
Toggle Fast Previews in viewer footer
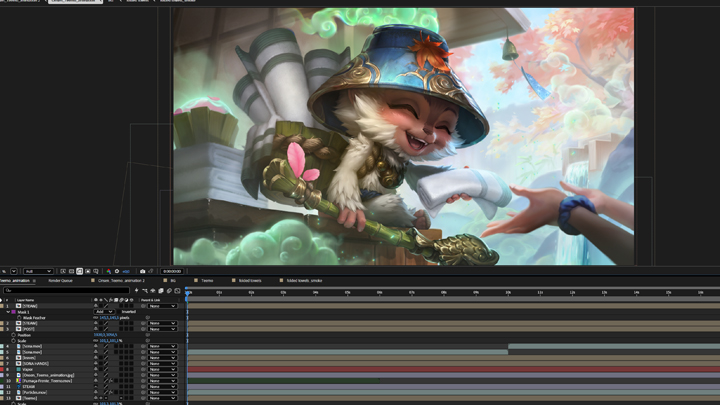click(x=63, y=271)
